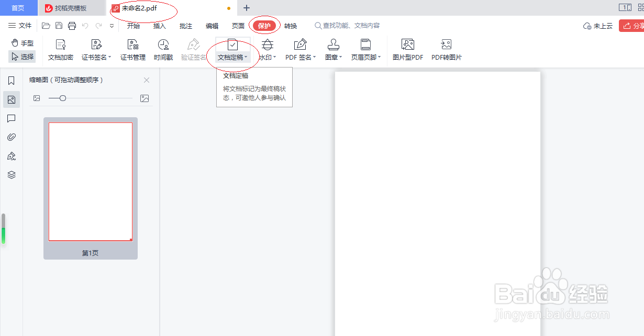This screenshot has height=336, width=644.
Task: Click the 未上云 cloud status button
Action: point(598,26)
